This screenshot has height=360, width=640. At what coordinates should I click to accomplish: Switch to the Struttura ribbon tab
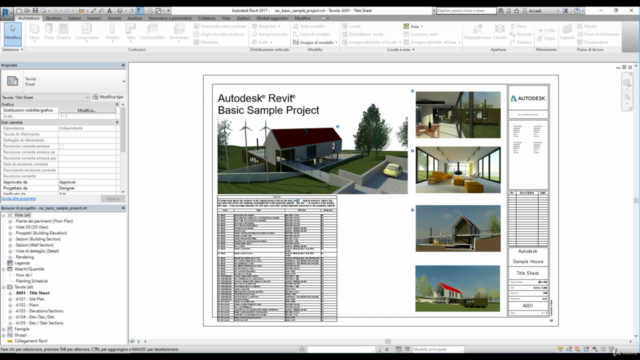coord(53,18)
